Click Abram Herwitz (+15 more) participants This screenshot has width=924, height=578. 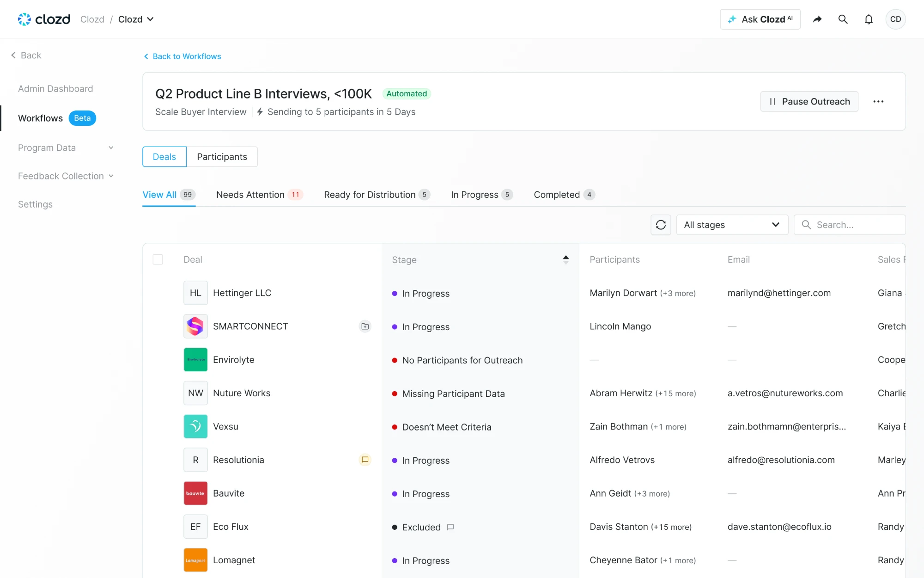click(x=643, y=393)
